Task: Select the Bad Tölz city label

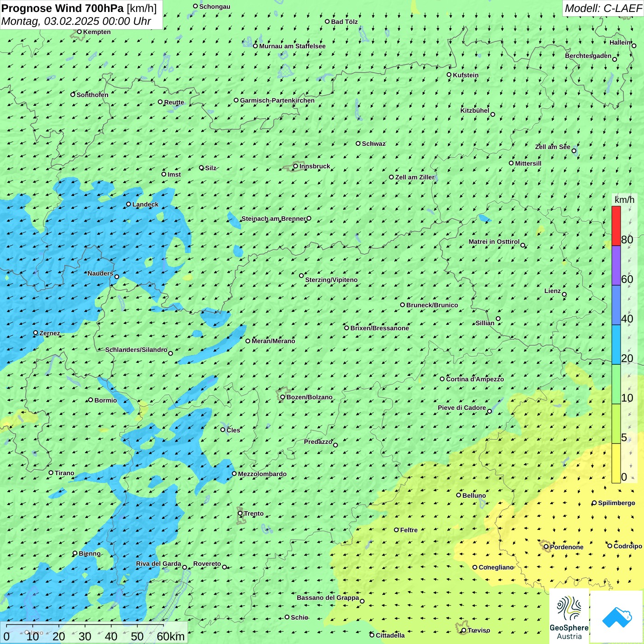Action: tap(344, 22)
